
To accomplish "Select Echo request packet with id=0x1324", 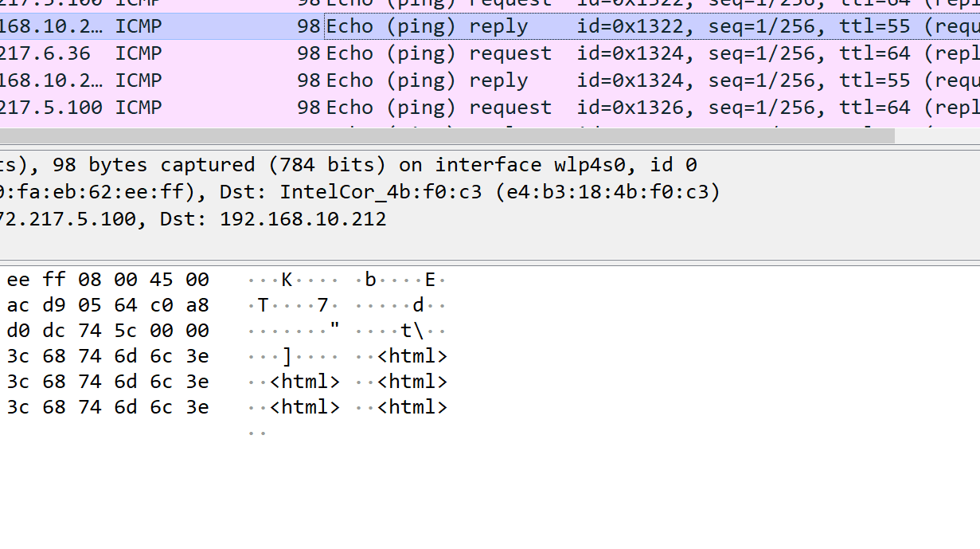I will [510, 53].
